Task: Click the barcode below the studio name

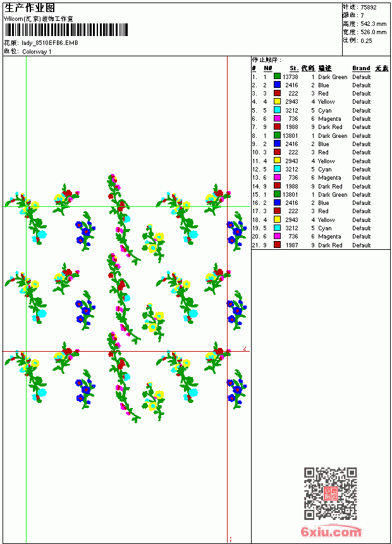Action: point(66,30)
